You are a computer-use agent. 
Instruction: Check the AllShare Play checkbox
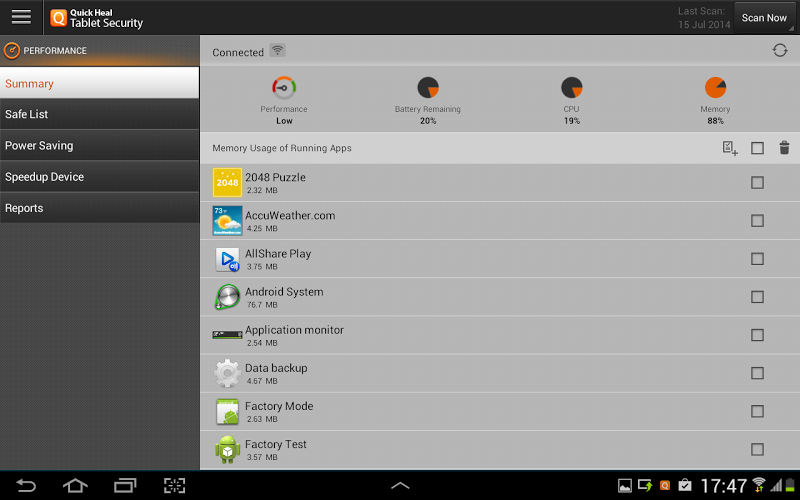tap(757, 259)
